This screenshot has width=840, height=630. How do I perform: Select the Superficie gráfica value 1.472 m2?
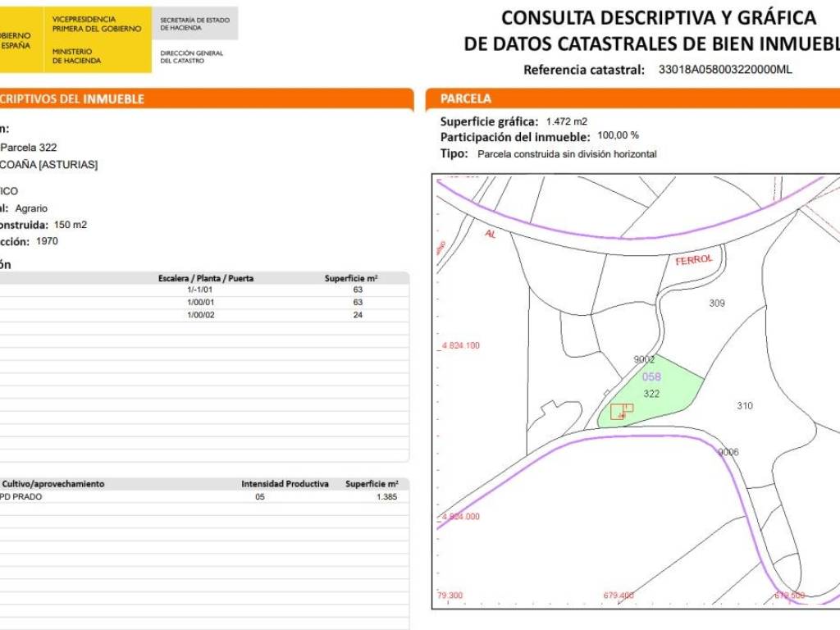tap(567, 121)
